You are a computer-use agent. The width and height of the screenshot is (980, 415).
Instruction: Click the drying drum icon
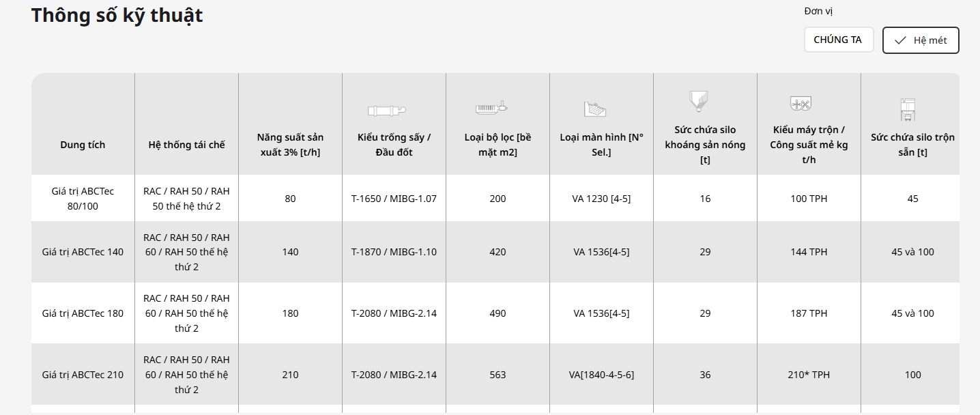point(388,110)
